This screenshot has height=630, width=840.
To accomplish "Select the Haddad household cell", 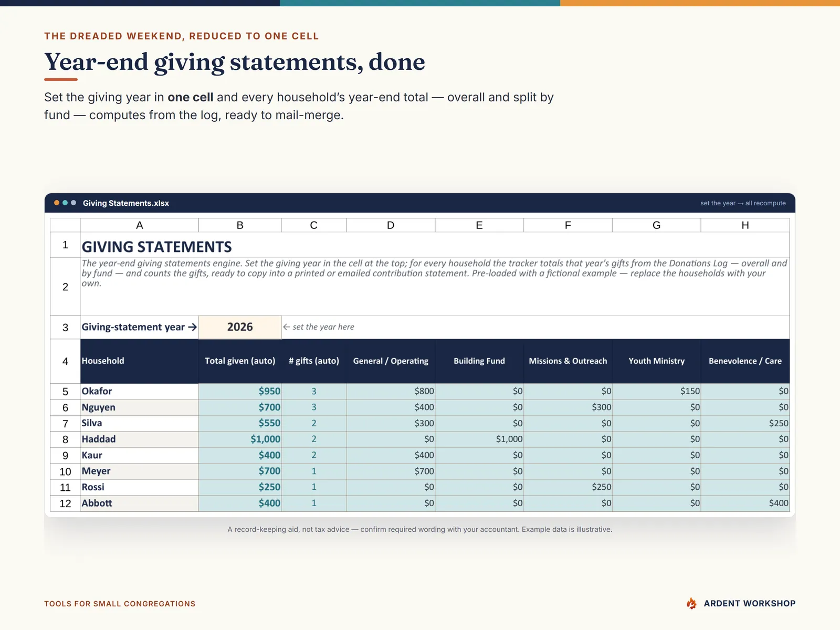I will coord(140,439).
